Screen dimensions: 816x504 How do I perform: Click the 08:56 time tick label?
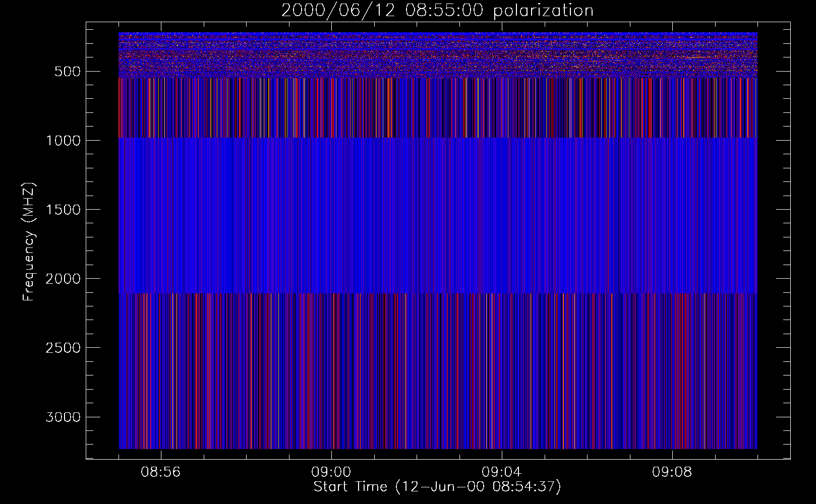point(161,472)
